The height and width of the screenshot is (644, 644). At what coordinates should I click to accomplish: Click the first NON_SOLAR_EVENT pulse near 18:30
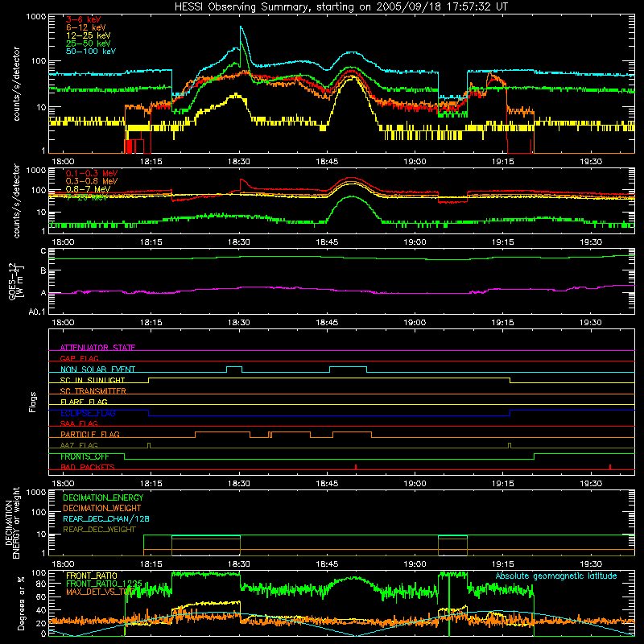(234, 369)
